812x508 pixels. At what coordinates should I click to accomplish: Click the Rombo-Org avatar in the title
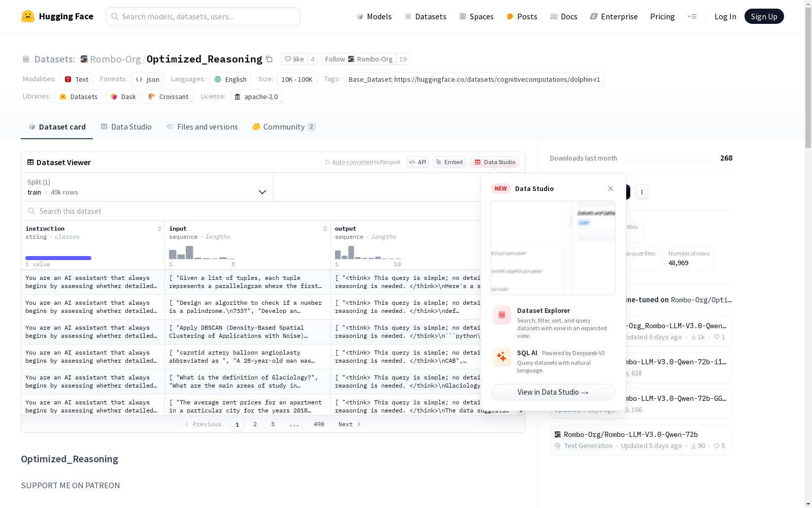pyautogui.click(x=84, y=59)
